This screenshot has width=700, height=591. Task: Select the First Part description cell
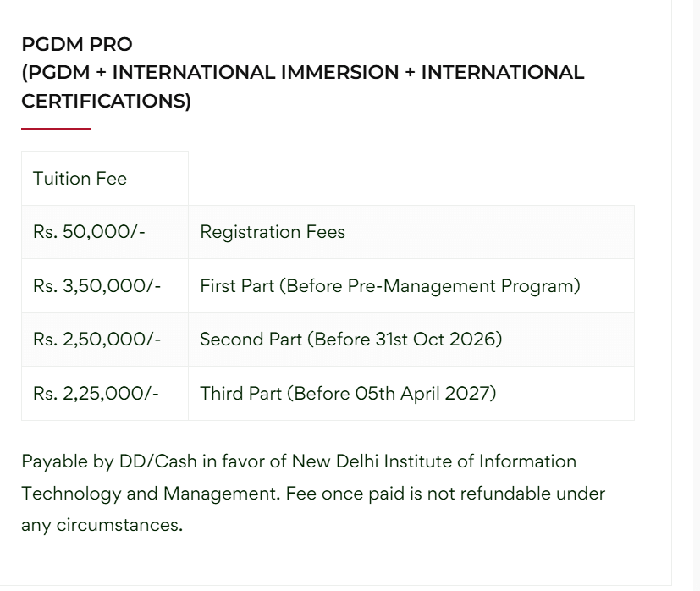click(389, 286)
